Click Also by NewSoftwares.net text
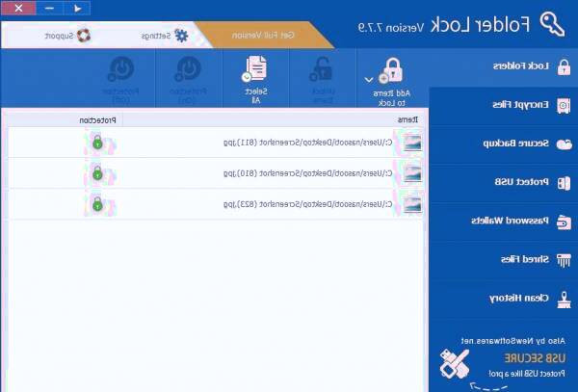 [513, 341]
